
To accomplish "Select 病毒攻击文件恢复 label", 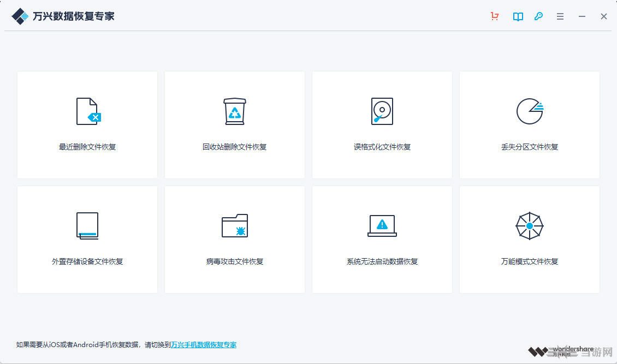I will 235,262.
